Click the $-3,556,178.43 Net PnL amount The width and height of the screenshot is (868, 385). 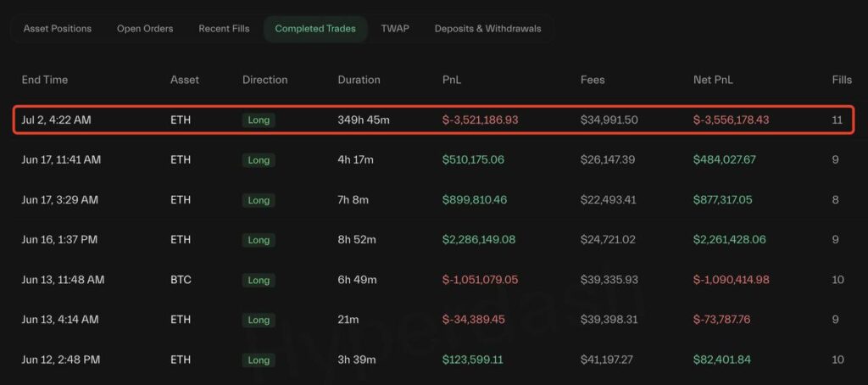[731, 120]
